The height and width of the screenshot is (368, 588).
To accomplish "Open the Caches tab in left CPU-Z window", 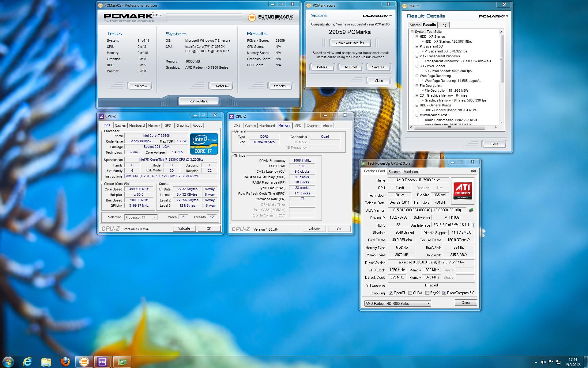I will coord(120,125).
